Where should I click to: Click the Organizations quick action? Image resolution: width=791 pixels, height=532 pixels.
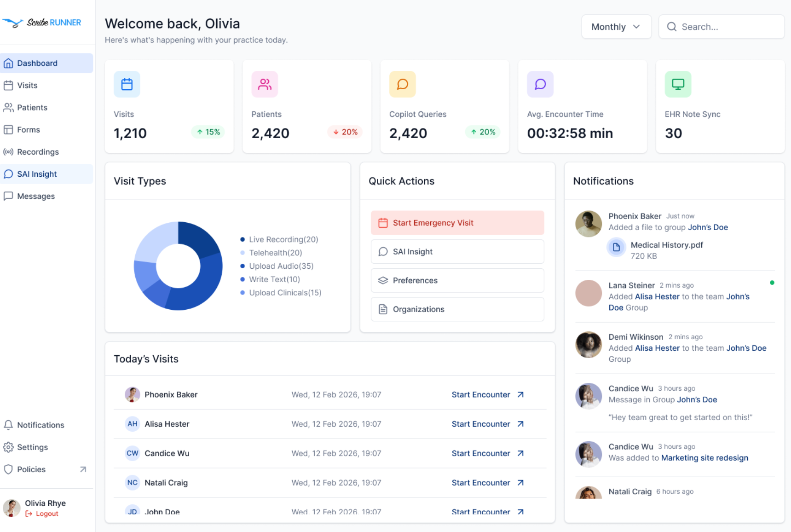(457, 309)
